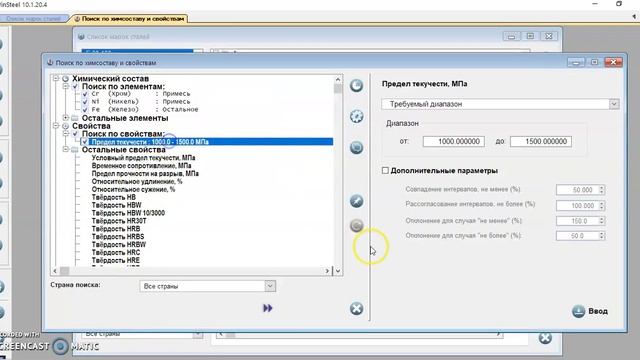
Task: Click the third round blue icon below the gear
Action: tap(356, 147)
